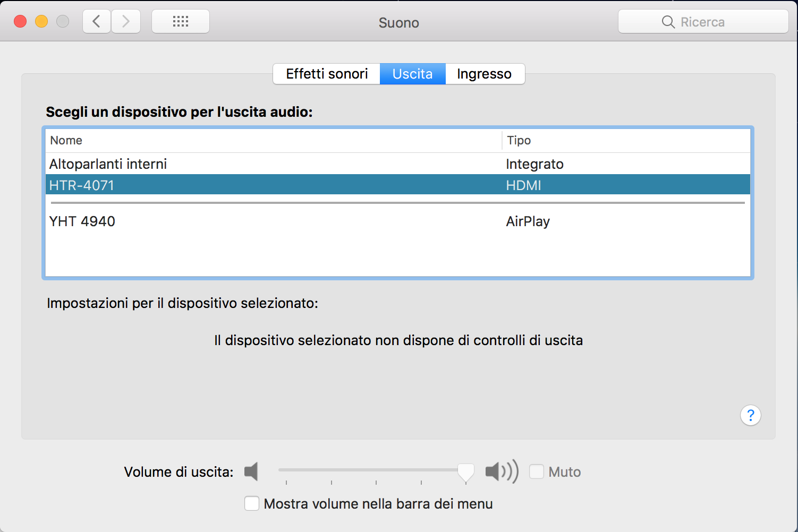Viewport: 798px width, 532px height.
Task: Click the loud volume speaker icon
Action: click(x=502, y=471)
